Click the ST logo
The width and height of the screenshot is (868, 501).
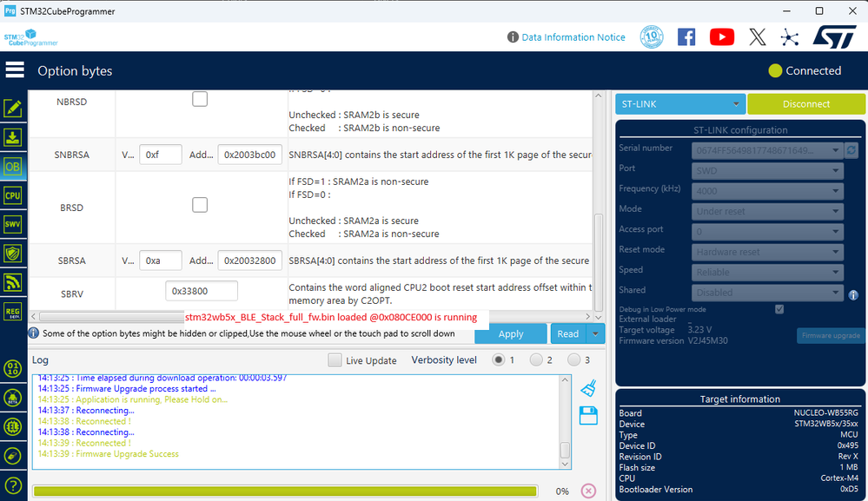[x=835, y=37]
